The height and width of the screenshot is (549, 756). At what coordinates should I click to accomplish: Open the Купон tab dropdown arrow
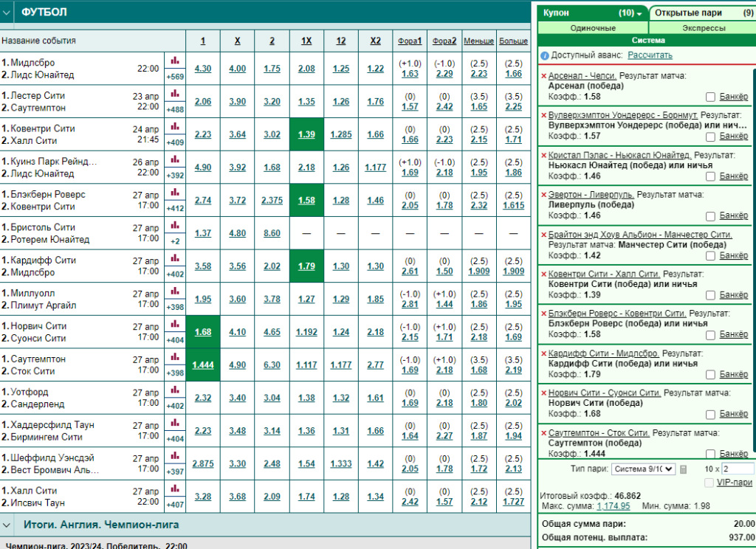tap(639, 14)
